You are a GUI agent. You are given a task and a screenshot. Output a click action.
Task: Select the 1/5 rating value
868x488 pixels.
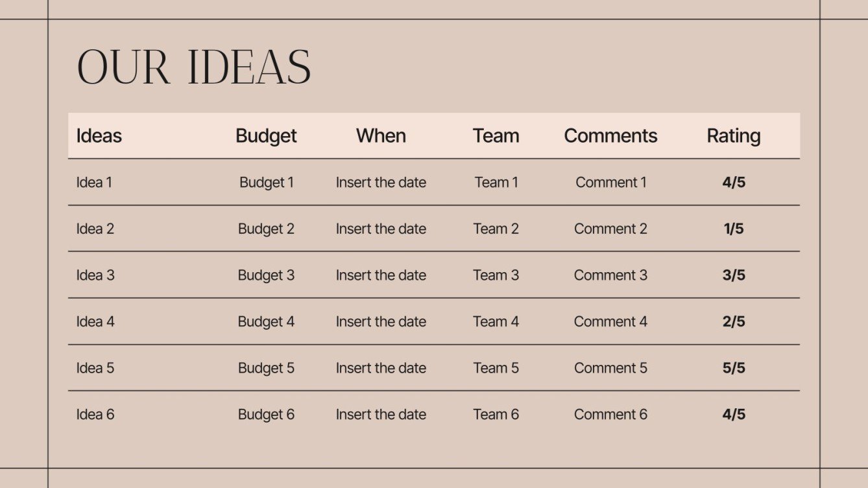pyautogui.click(x=734, y=229)
